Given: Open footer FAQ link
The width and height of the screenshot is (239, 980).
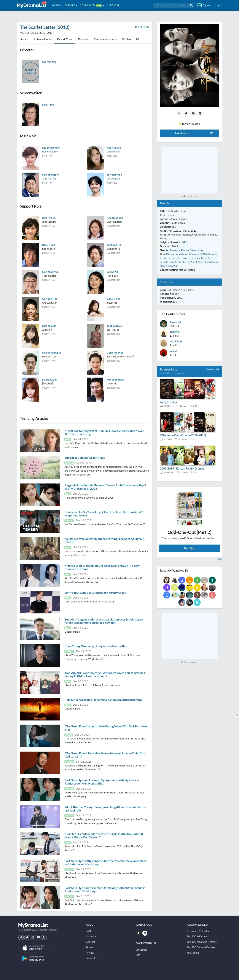Looking at the screenshot, I should point(88,931).
